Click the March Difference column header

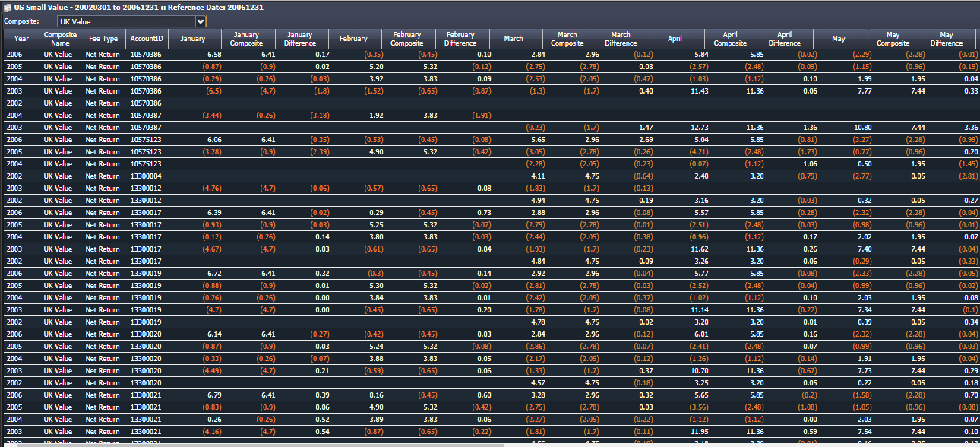pos(623,39)
